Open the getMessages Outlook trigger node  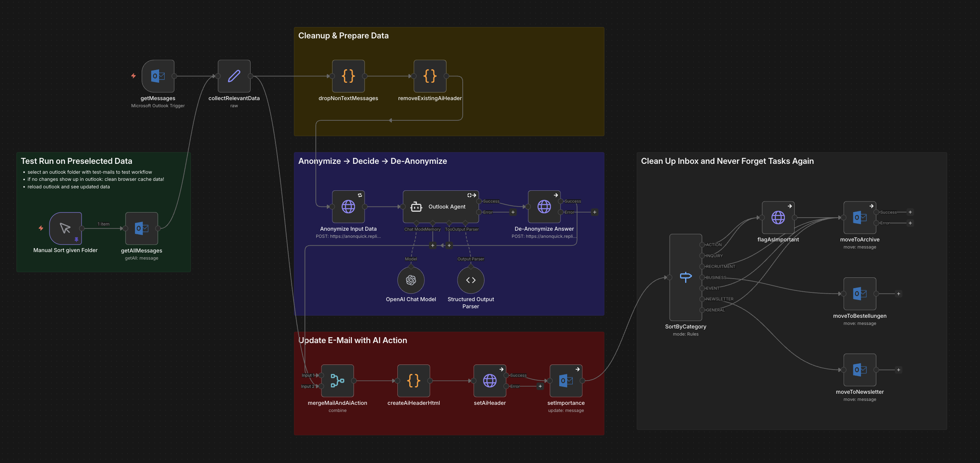pos(158,76)
